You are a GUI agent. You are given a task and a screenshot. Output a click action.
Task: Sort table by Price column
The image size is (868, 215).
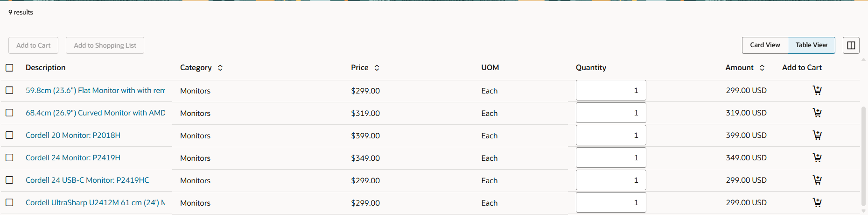pyautogui.click(x=377, y=68)
